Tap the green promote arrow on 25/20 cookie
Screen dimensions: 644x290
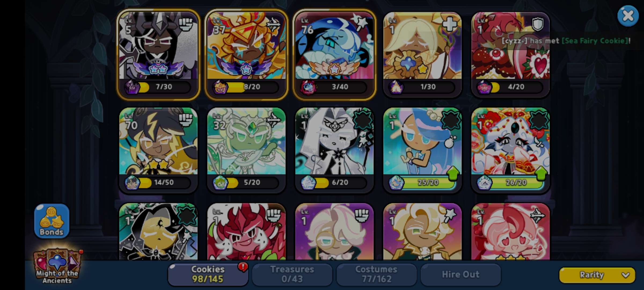pyautogui.click(x=453, y=173)
